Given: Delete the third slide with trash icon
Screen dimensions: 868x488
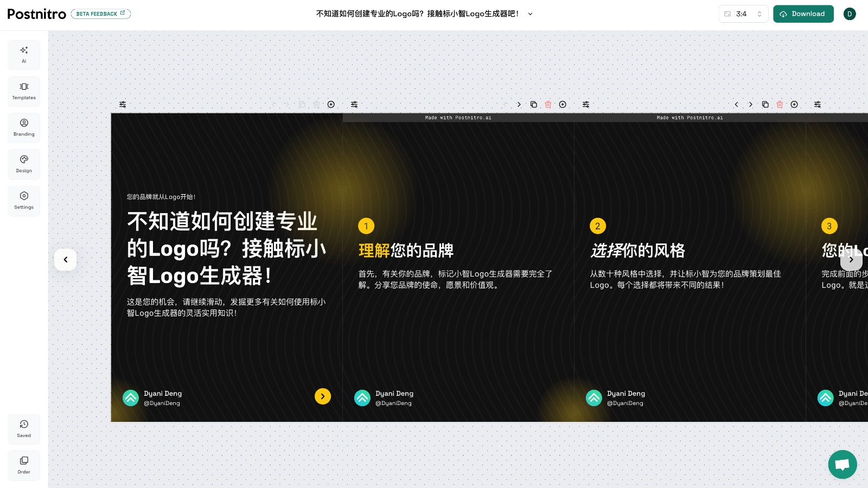Looking at the screenshot, I should coord(780,104).
